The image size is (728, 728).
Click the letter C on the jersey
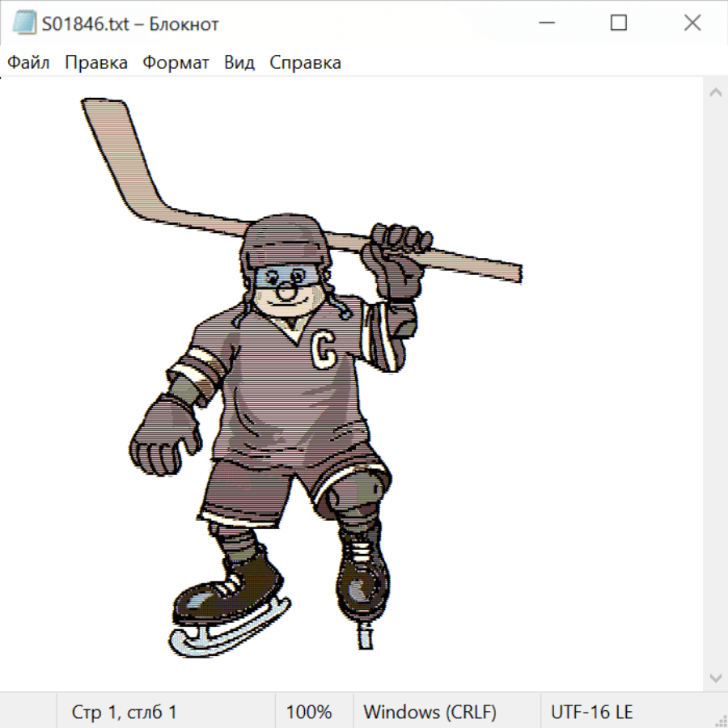click(323, 349)
